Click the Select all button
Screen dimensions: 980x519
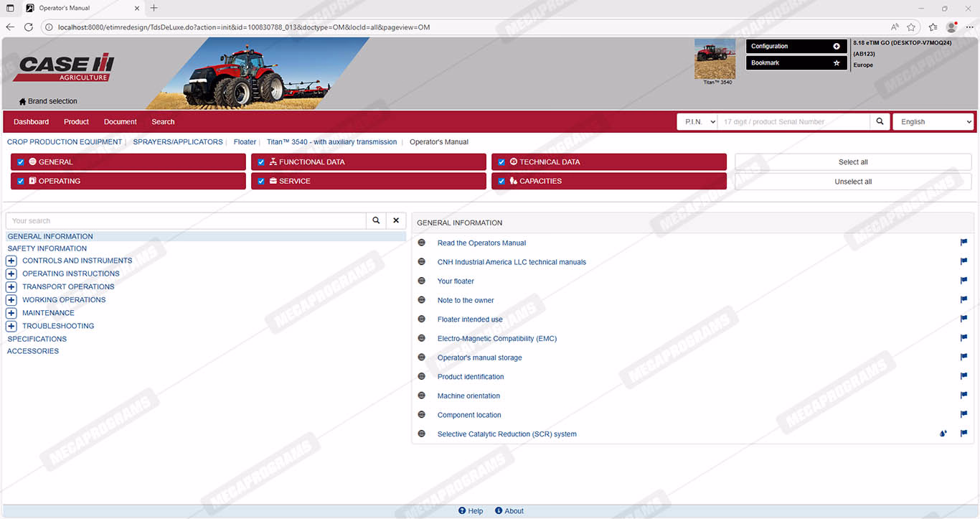click(x=853, y=162)
